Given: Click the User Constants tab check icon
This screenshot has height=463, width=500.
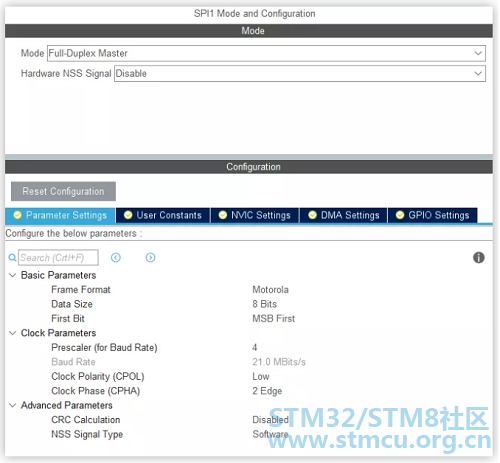Looking at the screenshot, I should click(128, 215).
